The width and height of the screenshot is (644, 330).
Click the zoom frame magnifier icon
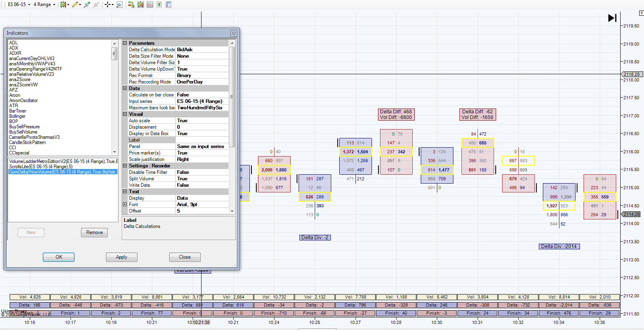click(119, 4)
